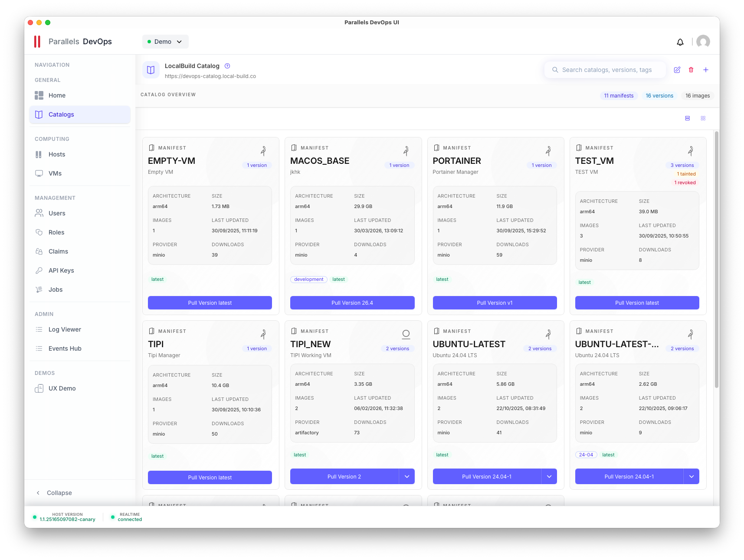Screen dimensions: 744x560
Task: Click the catalog page vertical scrollbar
Action: (717, 260)
